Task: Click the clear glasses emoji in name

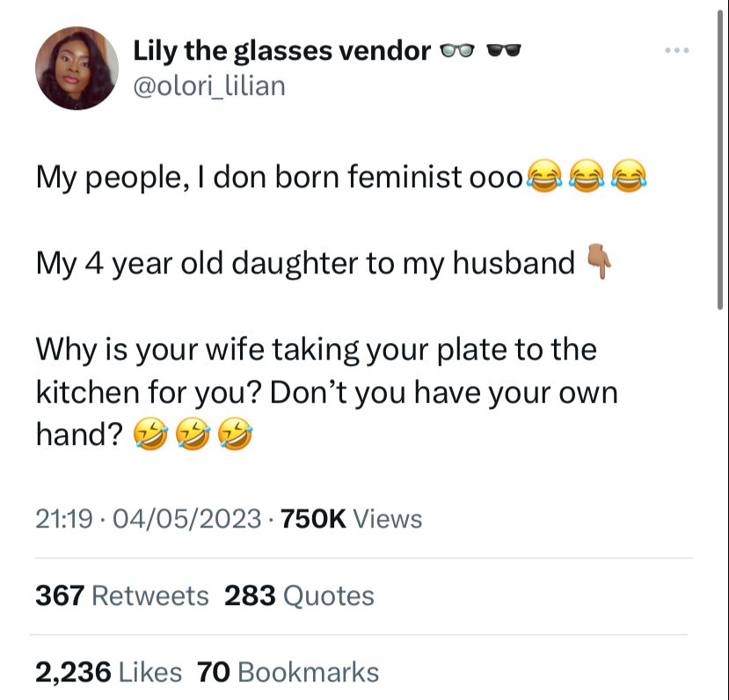Action: (457, 50)
